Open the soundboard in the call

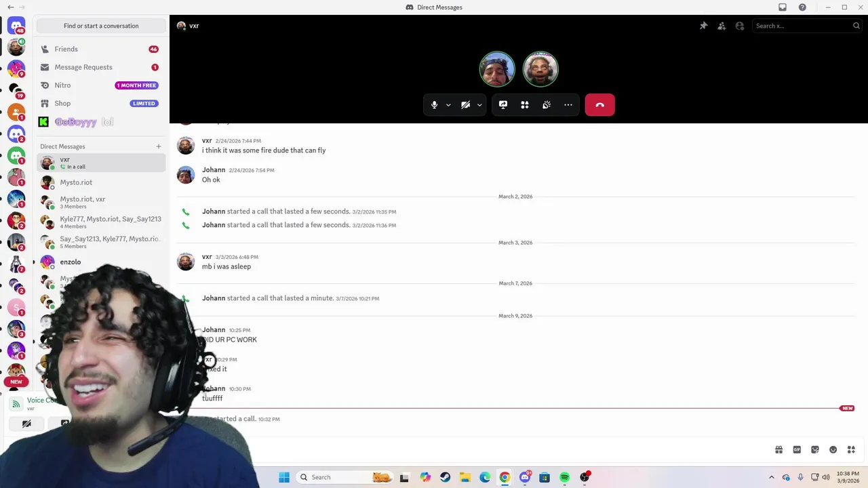coord(547,105)
